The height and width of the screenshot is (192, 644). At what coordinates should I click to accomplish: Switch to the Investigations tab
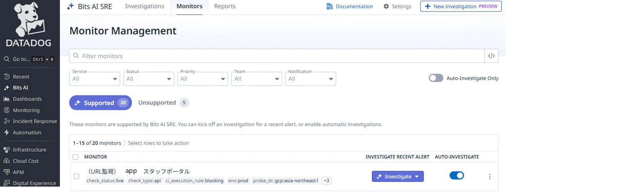point(145,6)
